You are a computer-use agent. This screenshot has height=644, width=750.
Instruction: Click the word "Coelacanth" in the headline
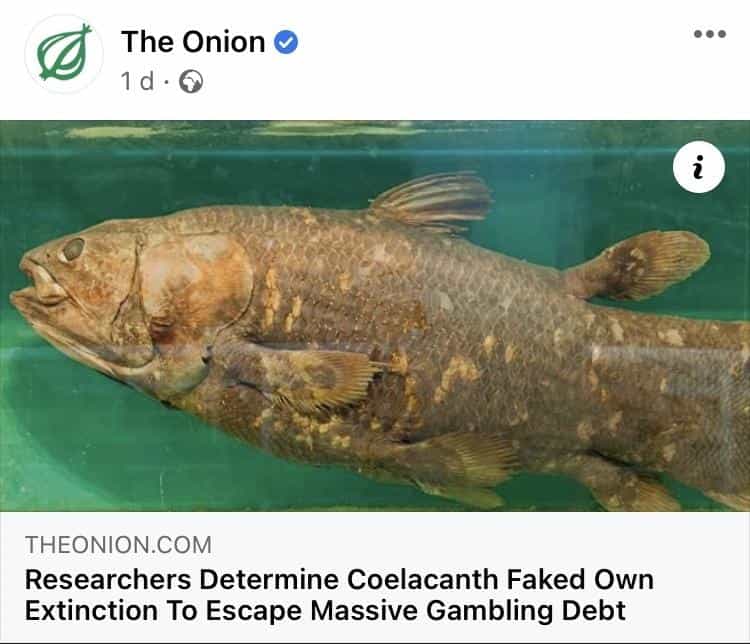pyautogui.click(x=422, y=579)
